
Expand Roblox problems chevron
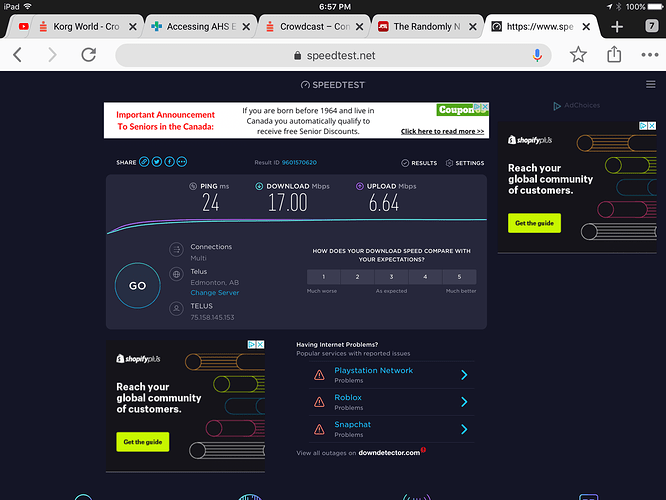pos(464,402)
